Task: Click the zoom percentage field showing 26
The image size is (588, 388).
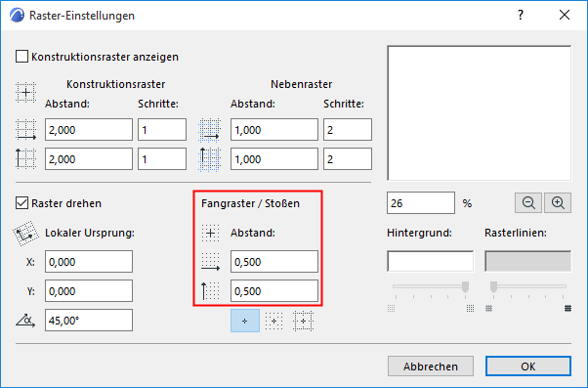Action: point(421,203)
